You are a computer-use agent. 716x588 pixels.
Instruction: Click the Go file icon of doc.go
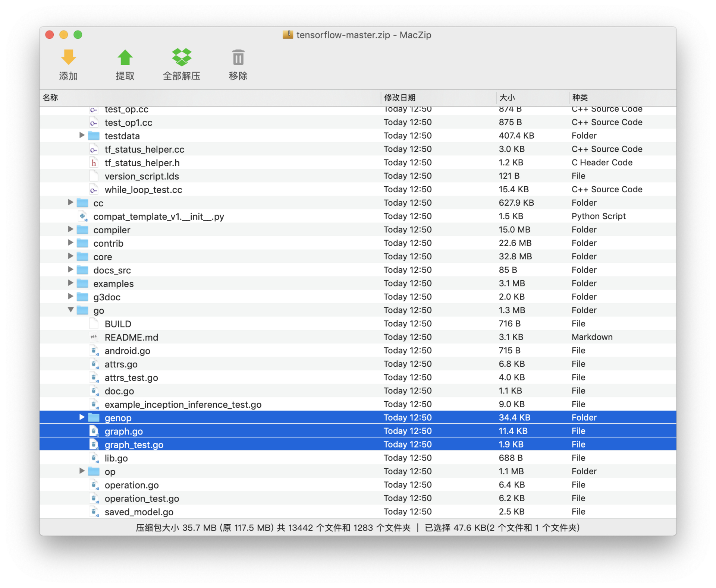pos(94,391)
